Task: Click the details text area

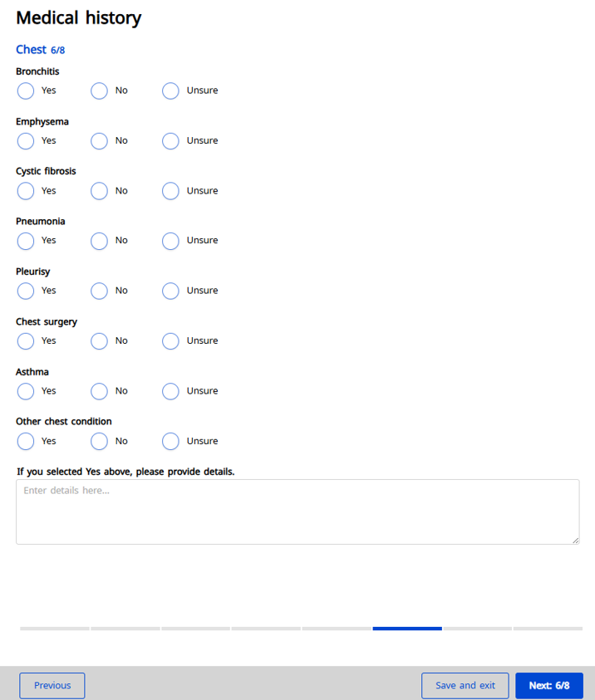Action: (297, 512)
